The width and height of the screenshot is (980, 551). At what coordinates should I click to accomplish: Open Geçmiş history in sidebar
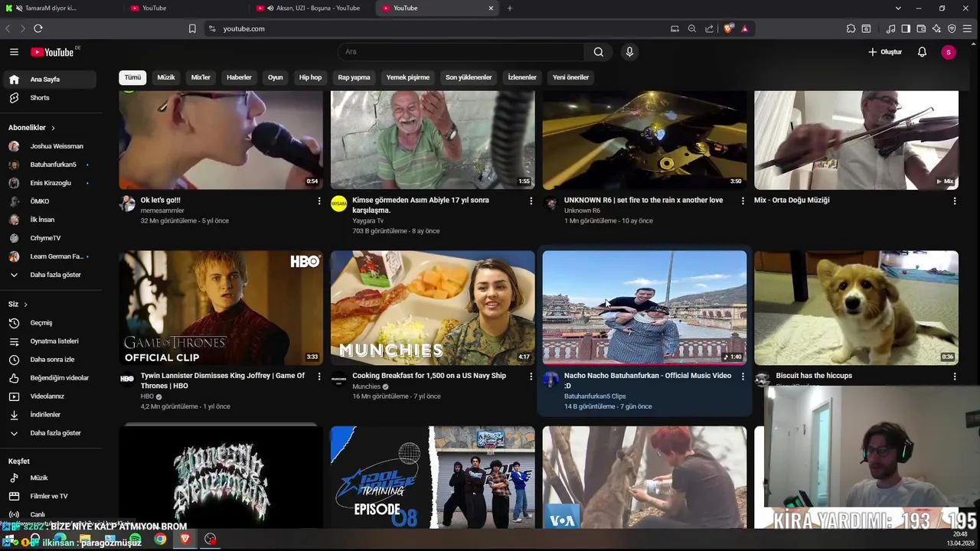[49, 323]
